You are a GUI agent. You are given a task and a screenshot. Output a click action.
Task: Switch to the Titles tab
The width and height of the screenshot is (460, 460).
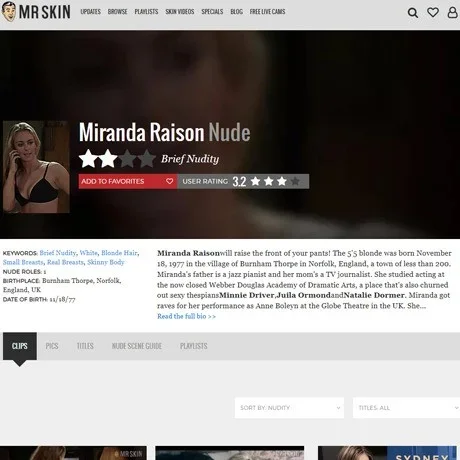pyautogui.click(x=85, y=346)
